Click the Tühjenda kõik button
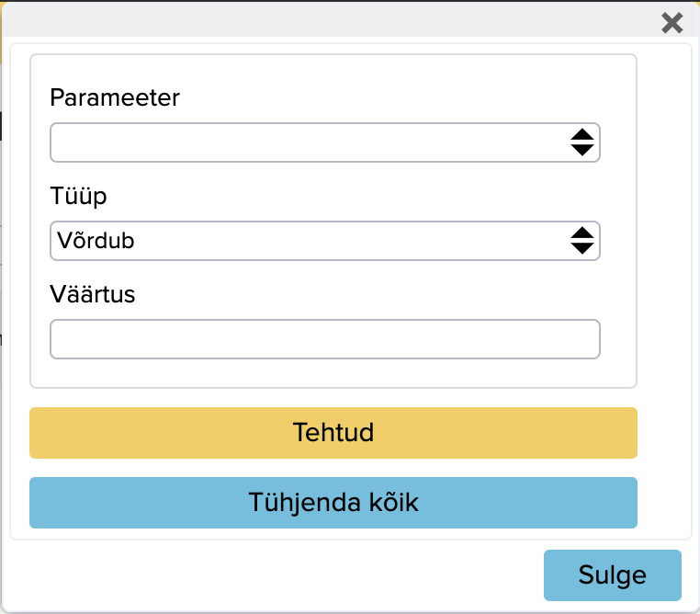Image resolution: width=700 pixels, height=614 pixels. pos(333,503)
